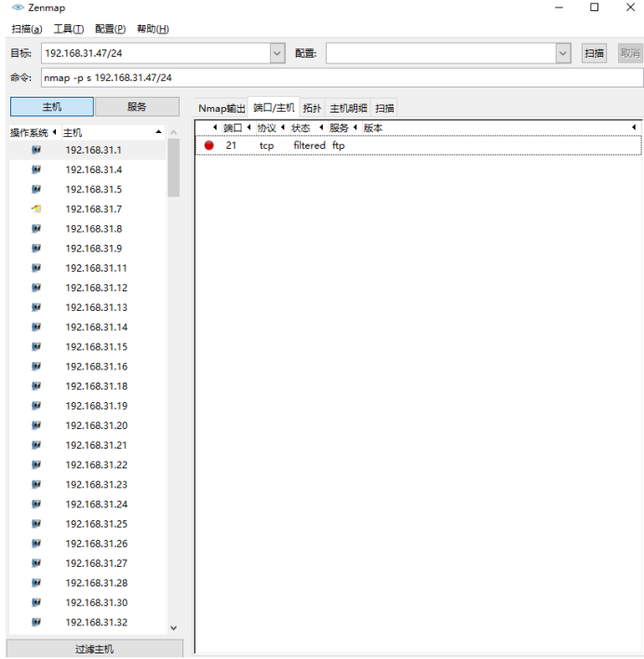The width and height of the screenshot is (644, 659).
Task: Click the 过滤主机 filter hosts button
Action: 95,649
